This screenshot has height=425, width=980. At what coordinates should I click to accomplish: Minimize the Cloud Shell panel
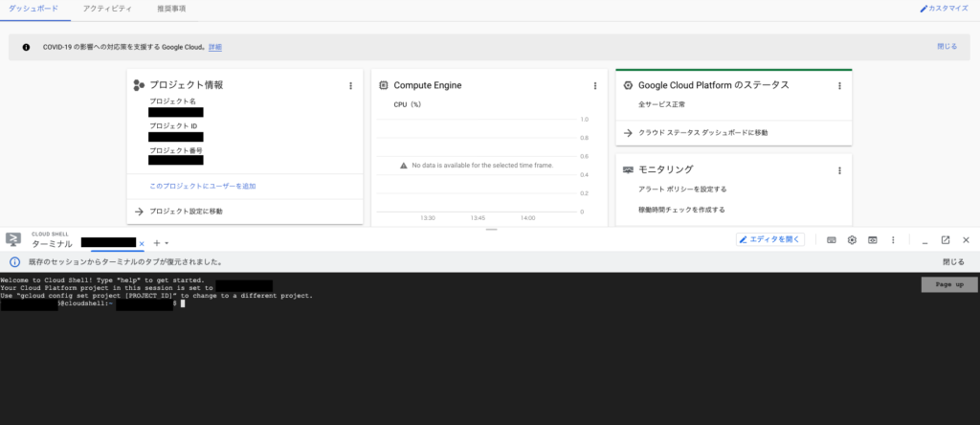click(x=925, y=240)
